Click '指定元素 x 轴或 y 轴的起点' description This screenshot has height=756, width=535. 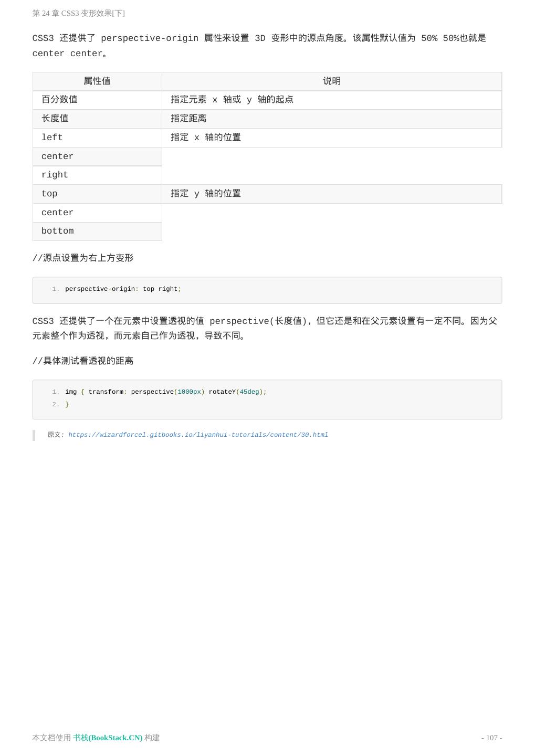[x=332, y=100]
